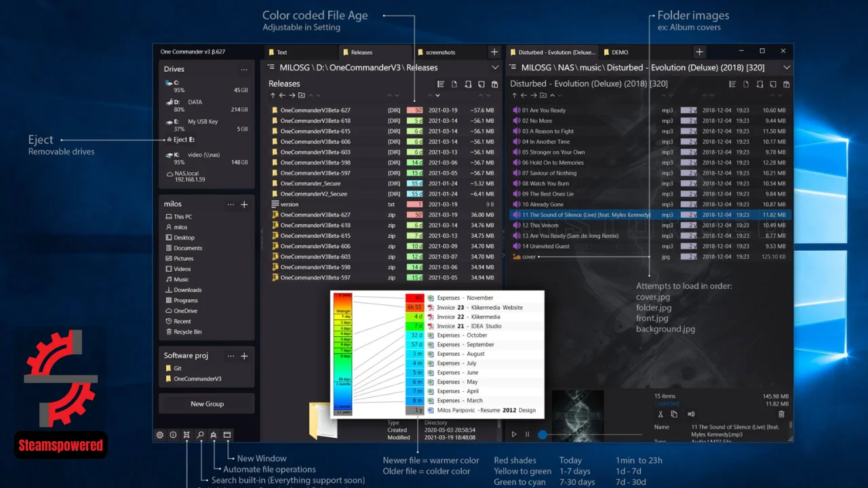The height and width of the screenshot is (488, 868).
Task: Click the rename icon next to copy
Action: coord(691,414)
